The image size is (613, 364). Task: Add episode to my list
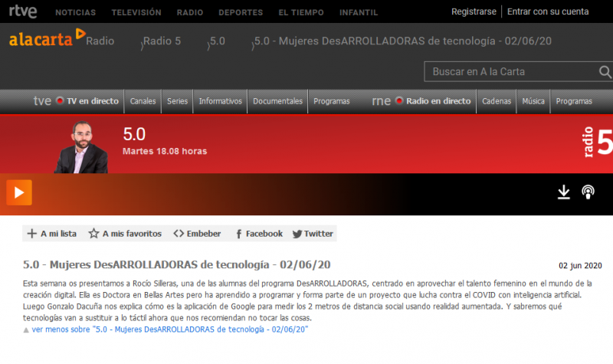(51, 234)
